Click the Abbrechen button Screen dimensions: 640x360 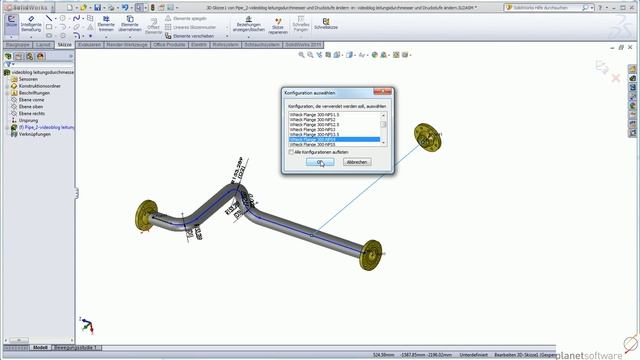click(357, 162)
